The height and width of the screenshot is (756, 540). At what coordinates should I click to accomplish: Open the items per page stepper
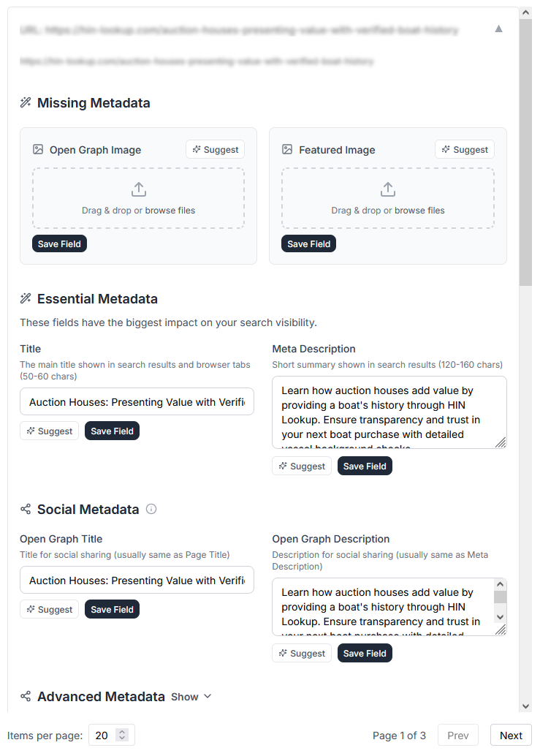[122, 735]
